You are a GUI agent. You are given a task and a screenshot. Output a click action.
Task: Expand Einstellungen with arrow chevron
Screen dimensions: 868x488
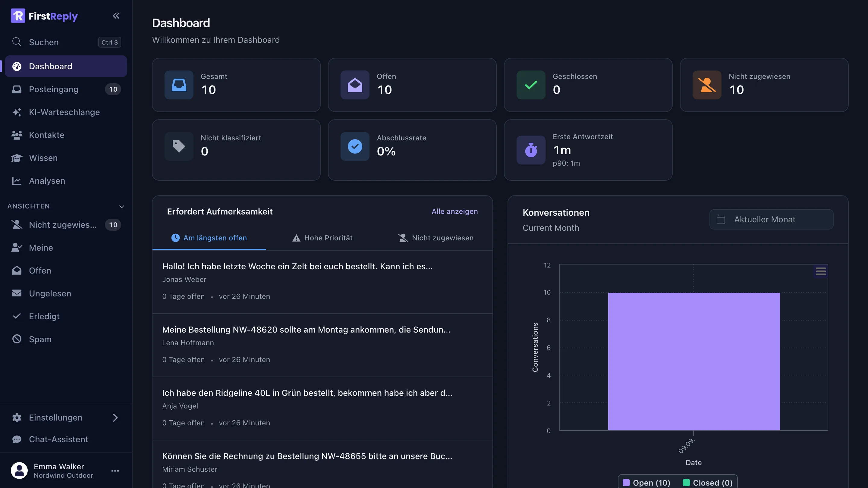(115, 418)
